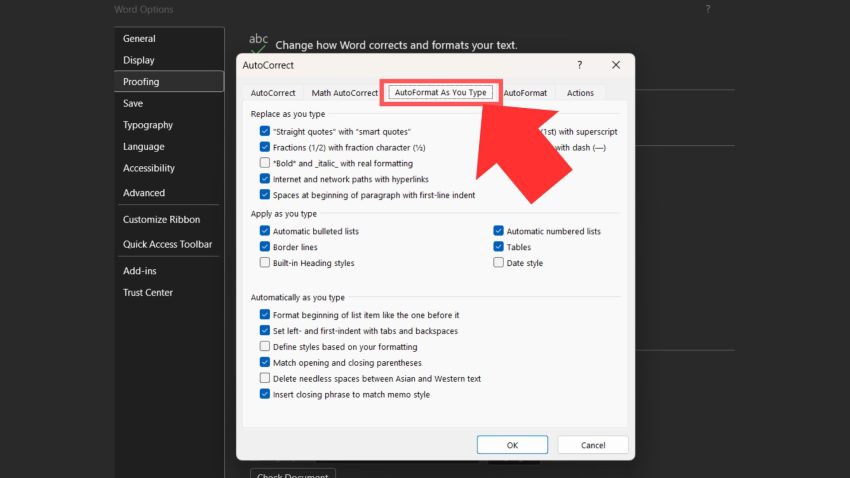
Task: Disable Internet and network paths hyperlinks
Action: [265, 179]
